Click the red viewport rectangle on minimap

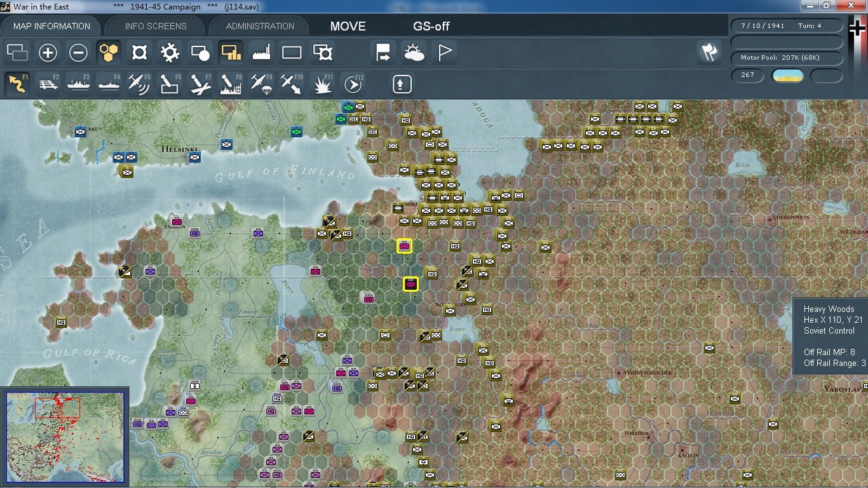(x=57, y=408)
